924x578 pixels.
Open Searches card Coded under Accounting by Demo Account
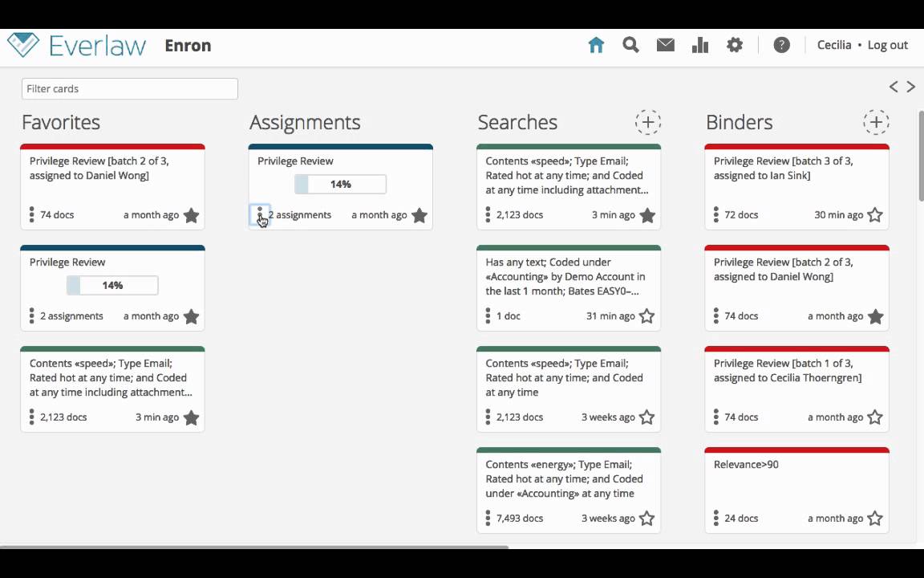tap(565, 277)
